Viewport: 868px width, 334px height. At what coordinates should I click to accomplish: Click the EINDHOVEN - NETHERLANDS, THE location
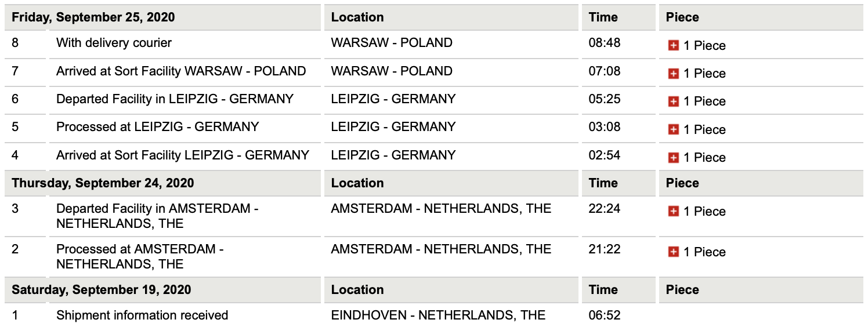(438, 315)
